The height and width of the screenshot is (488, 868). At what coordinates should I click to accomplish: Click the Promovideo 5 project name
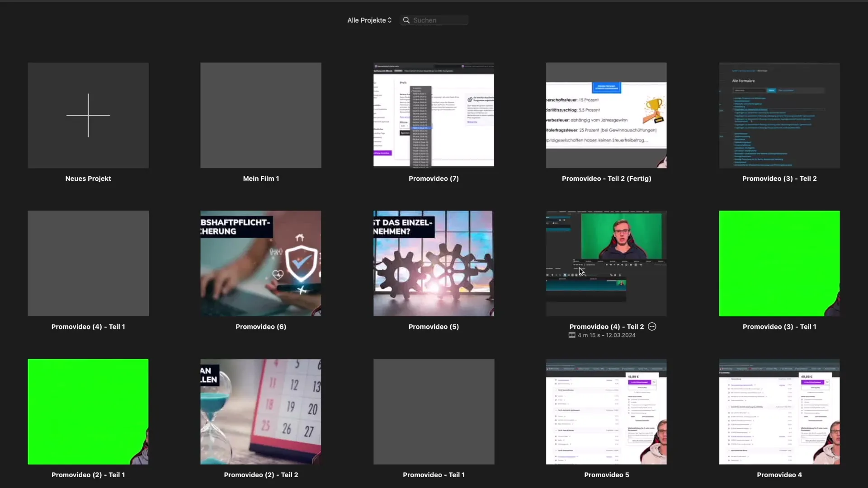[606, 475]
